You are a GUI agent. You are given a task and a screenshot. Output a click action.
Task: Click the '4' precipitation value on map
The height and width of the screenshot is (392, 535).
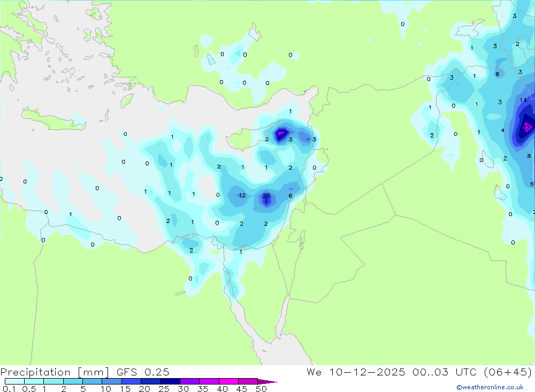[502, 130]
